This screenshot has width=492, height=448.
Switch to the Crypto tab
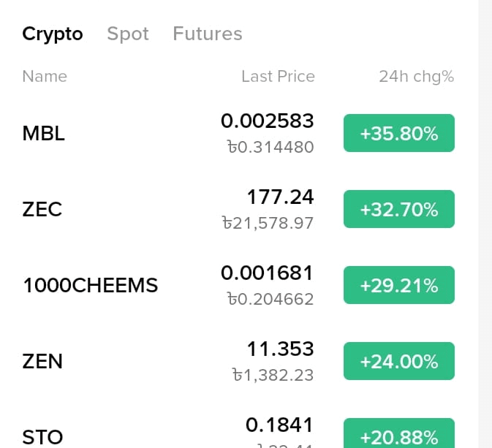point(53,34)
